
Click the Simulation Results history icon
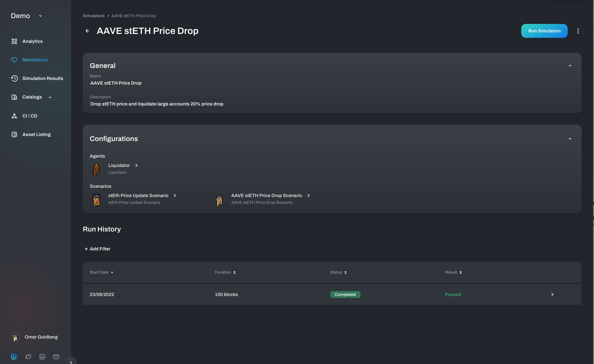pyautogui.click(x=14, y=78)
